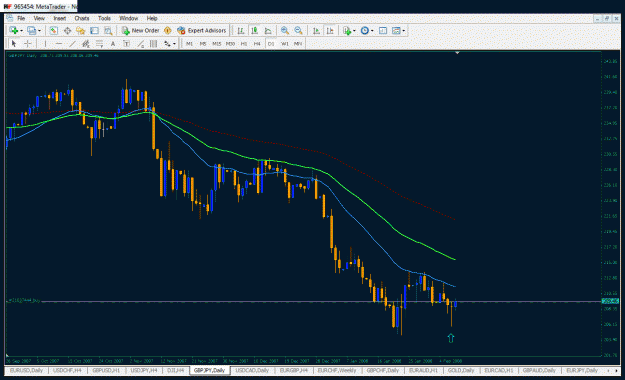
Task: Switch timeframe to H4
Action: pos(257,43)
